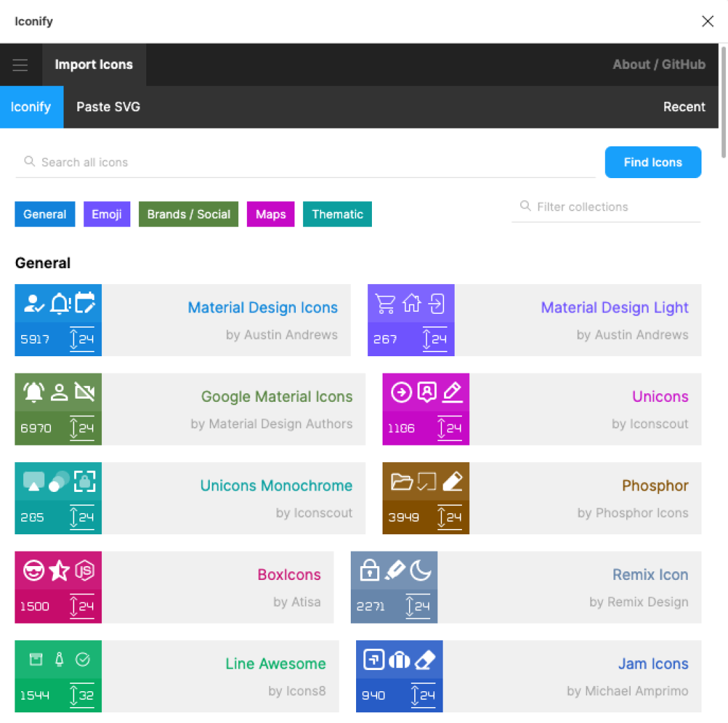Click the 'by Michael Amprimo' author text
Image resolution: width=728 pixels, height=723 pixels.
pos(627,691)
